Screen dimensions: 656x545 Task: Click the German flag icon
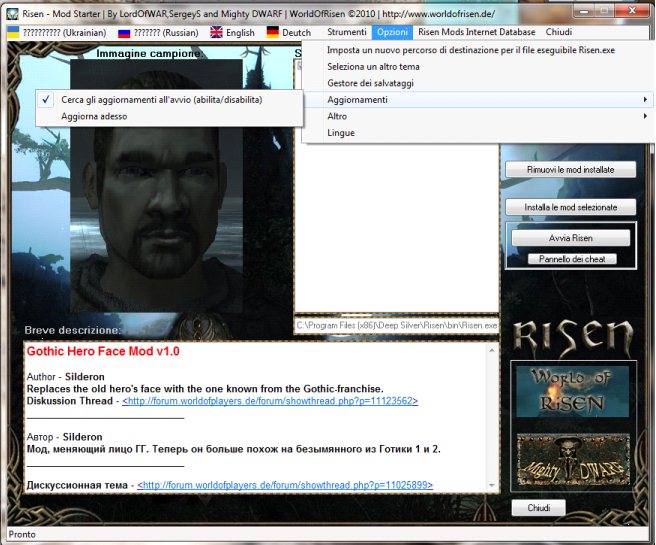pyautogui.click(x=273, y=32)
